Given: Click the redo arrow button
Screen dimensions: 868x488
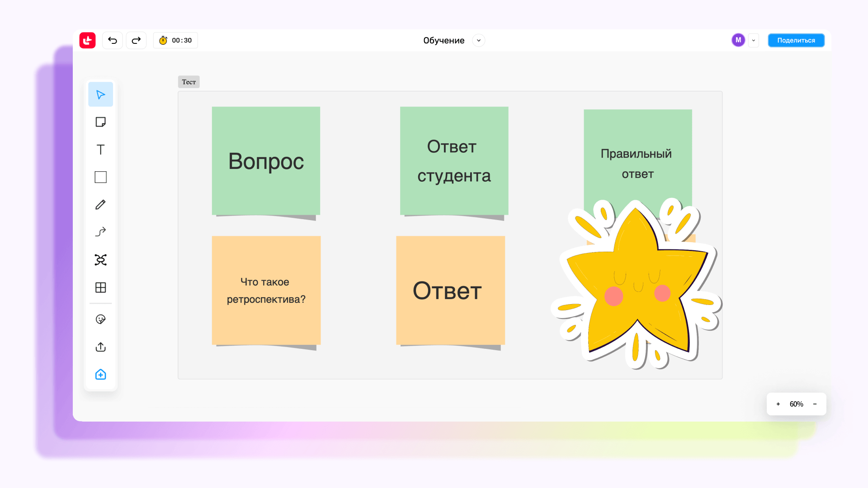Looking at the screenshot, I should (136, 41).
